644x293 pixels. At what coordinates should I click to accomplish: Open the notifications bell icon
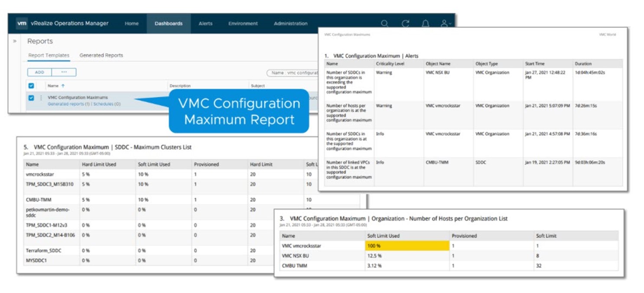coord(425,23)
